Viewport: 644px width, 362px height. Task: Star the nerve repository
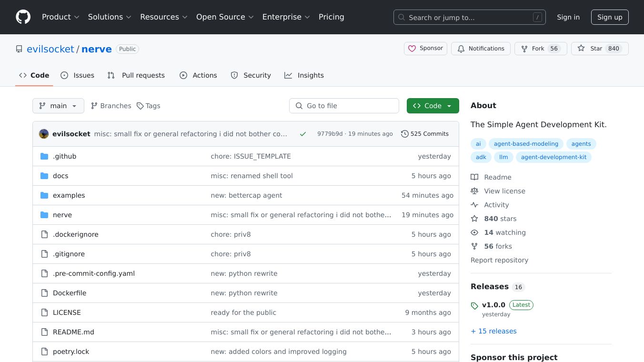coord(599,49)
